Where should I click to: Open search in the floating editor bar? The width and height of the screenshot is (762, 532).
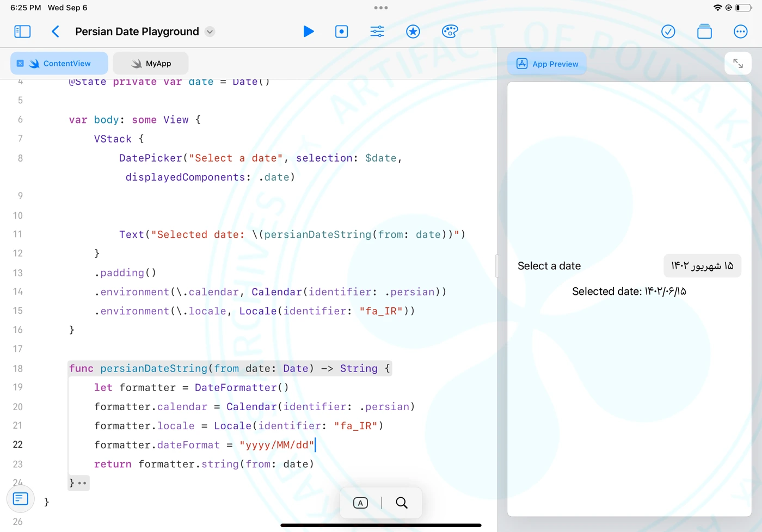[402, 503]
